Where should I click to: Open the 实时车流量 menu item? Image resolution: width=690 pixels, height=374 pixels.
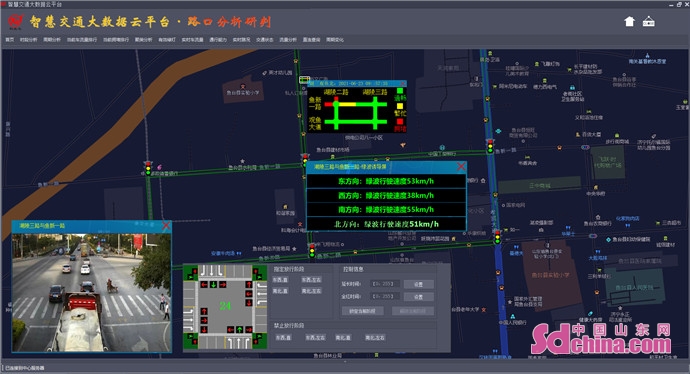192,40
